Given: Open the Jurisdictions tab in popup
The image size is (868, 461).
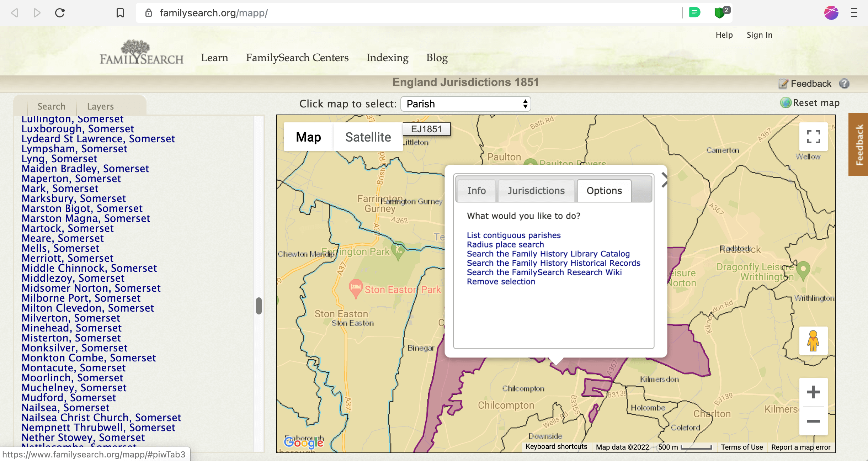Looking at the screenshot, I should (536, 191).
